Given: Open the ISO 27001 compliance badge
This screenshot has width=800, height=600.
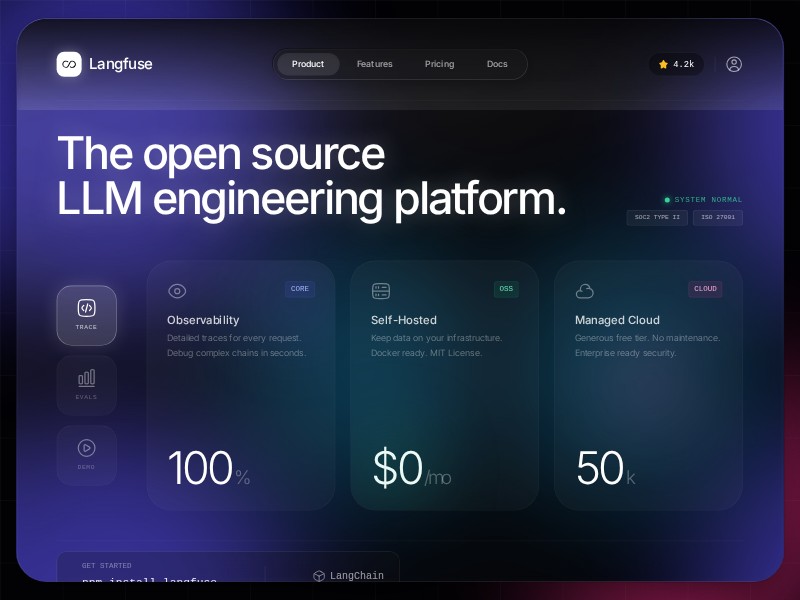Looking at the screenshot, I should [718, 218].
